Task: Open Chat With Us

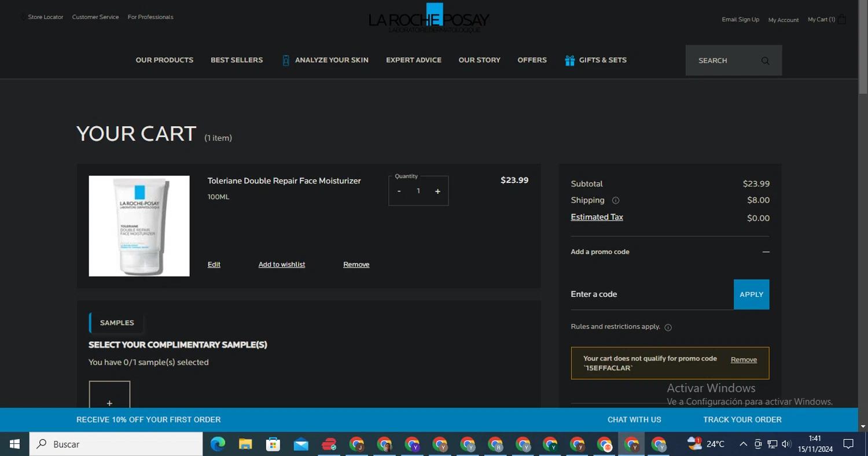Action: point(634,420)
